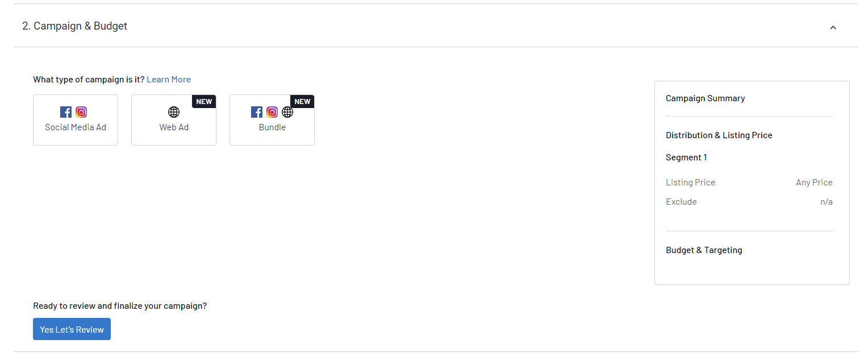
Task: Click the Yes Let's Review button
Action: pyautogui.click(x=72, y=329)
